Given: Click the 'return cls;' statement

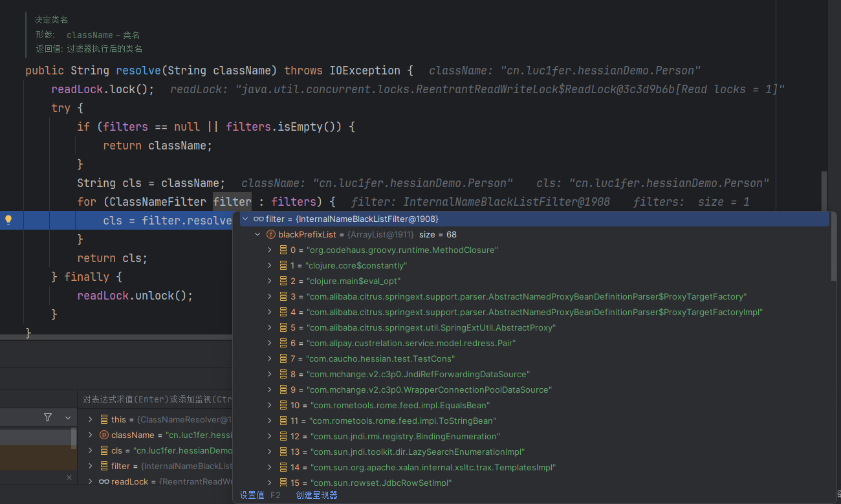Looking at the screenshot, I should tap(113, 257).
